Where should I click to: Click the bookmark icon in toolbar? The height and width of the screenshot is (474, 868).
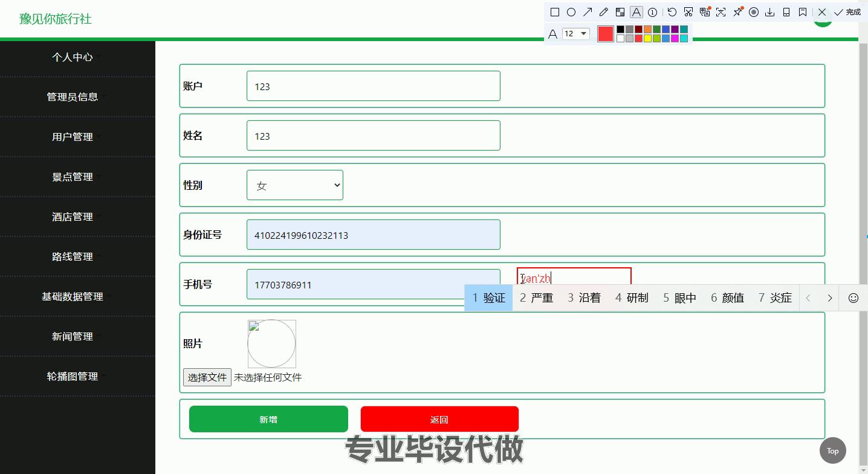pyautogui.click(x=803, y=12)
